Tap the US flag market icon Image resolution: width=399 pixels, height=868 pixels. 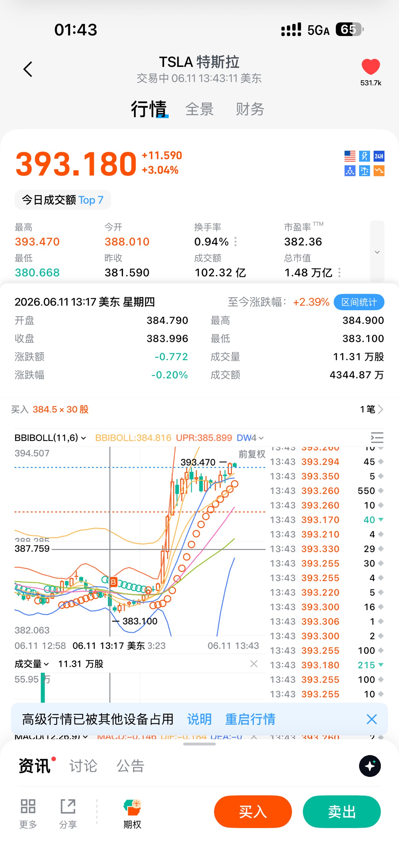click(350, 156)
